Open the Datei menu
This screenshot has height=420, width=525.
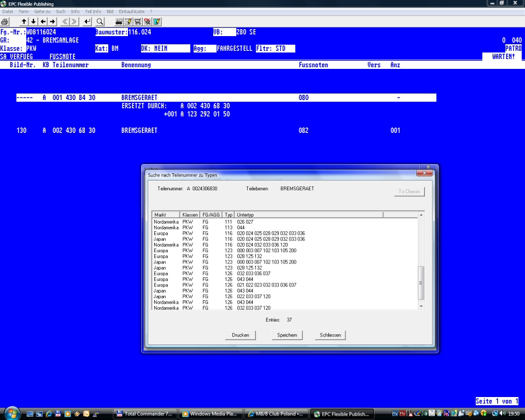pyautogui.click(x=8, y=11)
